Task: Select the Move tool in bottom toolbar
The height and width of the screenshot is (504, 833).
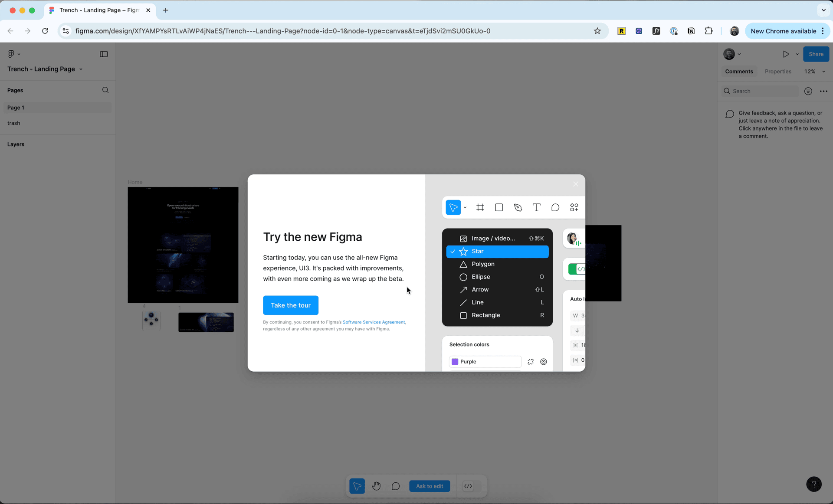Action: pos(357,486)
